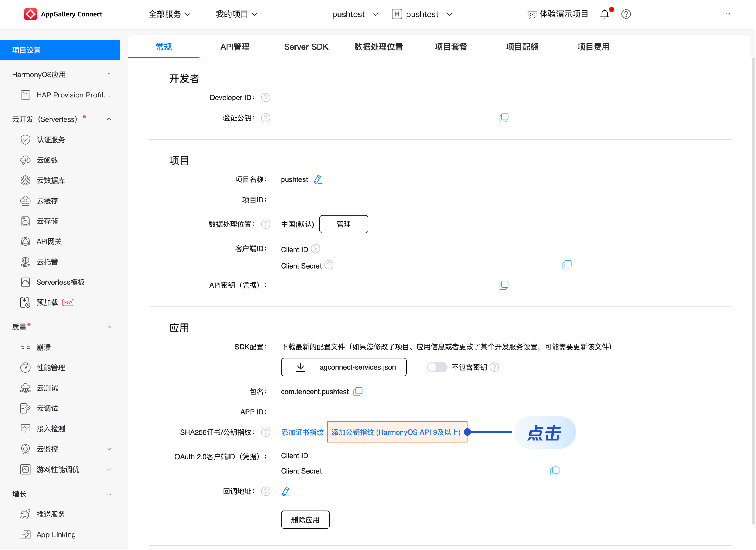Switch to the 项目费用 tab
Screen dimensions: 756x550
click(x=594, y=47)
